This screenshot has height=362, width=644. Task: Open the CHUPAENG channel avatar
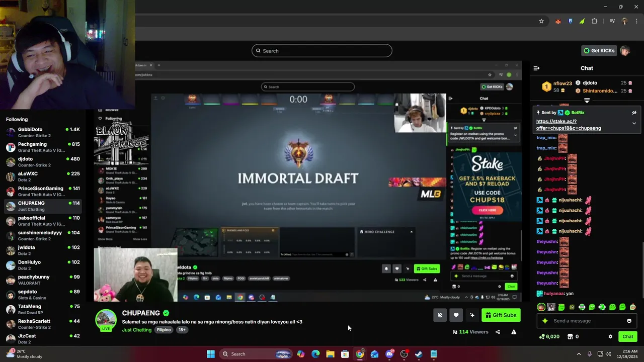[x=106, y=320]
